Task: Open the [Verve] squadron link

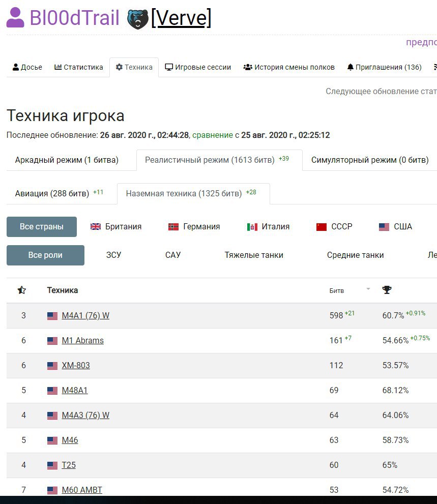Action: point(181,18)
